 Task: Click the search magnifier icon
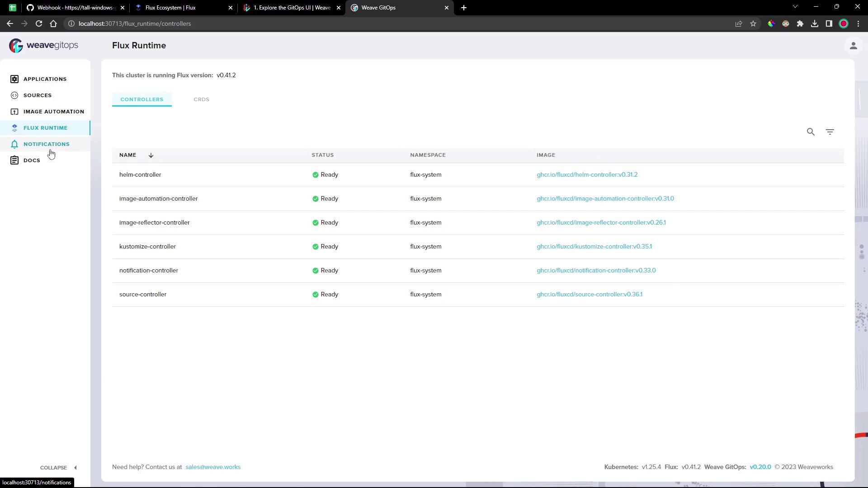pos(811,132)
